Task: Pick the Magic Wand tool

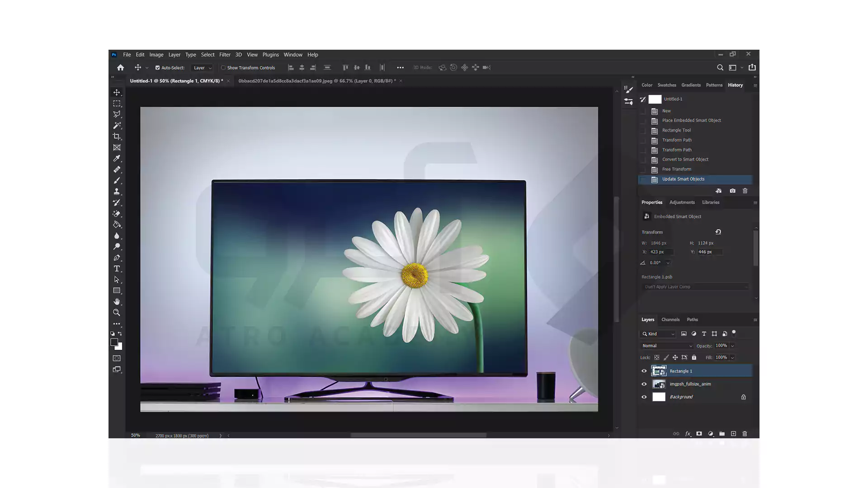Action: point(117,126)
